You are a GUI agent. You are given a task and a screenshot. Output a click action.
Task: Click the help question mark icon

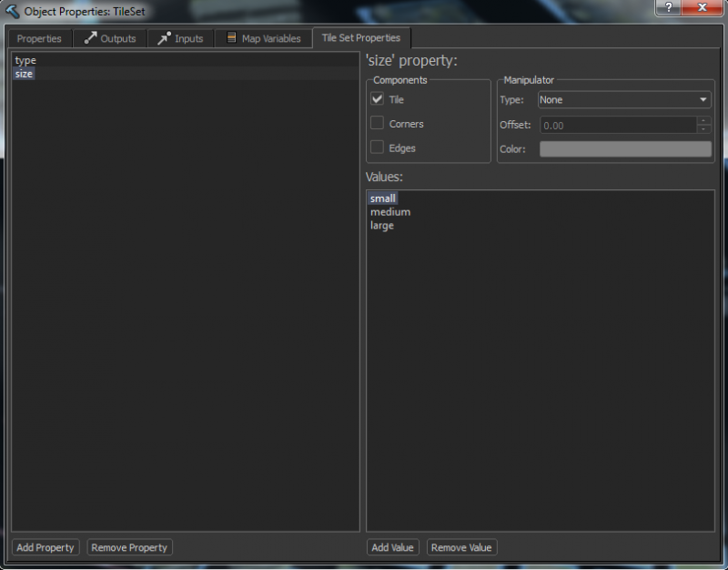[666, 8]
